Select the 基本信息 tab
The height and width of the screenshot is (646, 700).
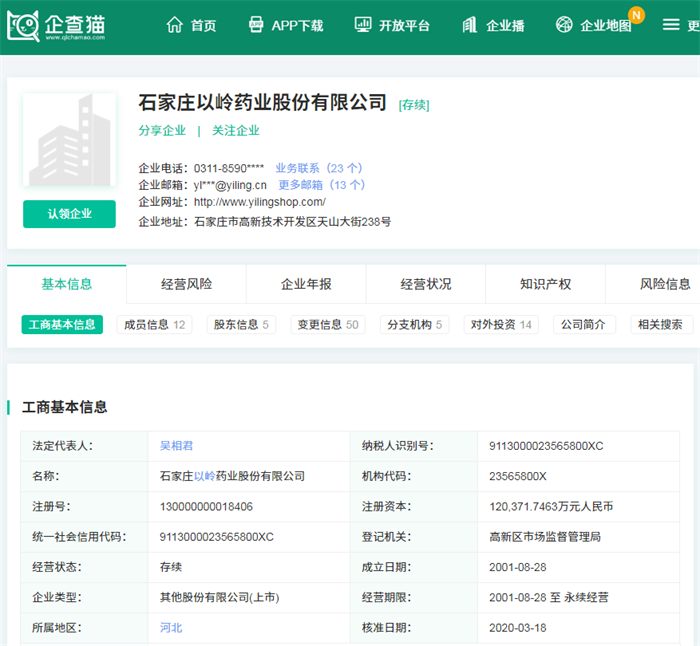(x=67, y=284)
